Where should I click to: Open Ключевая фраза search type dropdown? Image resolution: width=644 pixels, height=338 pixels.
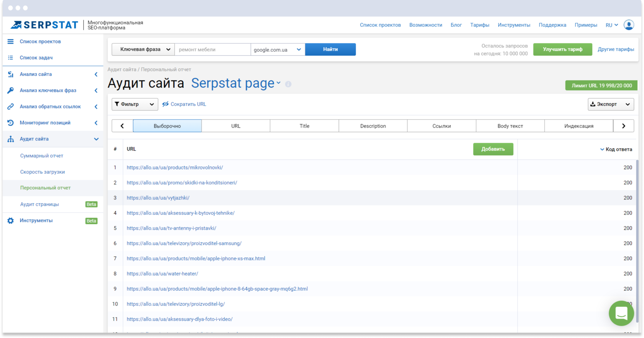(x=143, y=49)
